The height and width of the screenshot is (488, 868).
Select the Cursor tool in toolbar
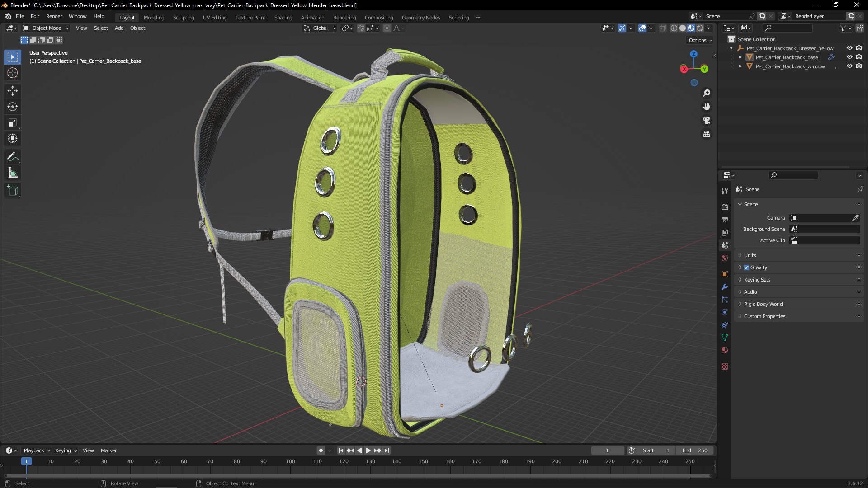coord(13,73)
